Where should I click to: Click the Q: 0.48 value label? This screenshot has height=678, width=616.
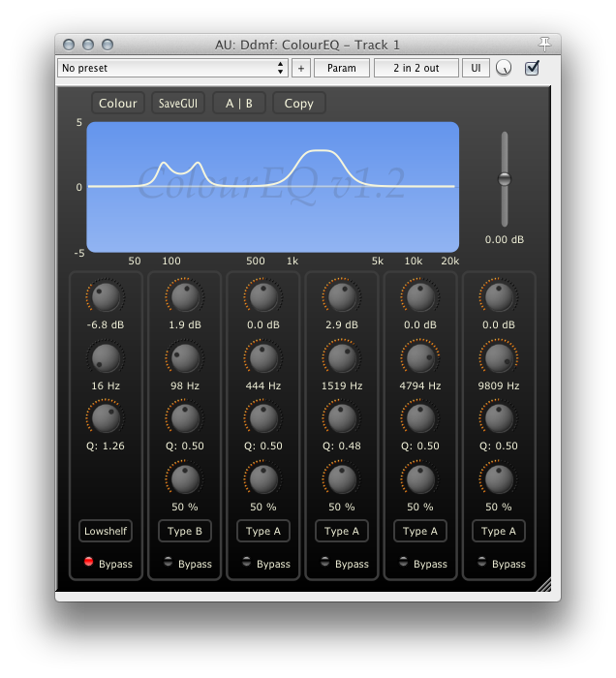coord(342,446)
